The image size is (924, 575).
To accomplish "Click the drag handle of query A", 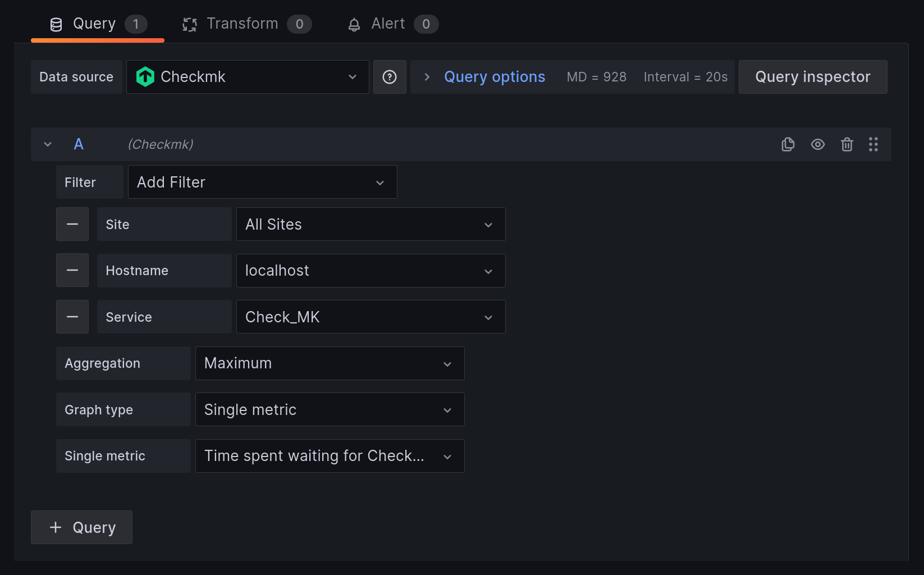I will pyautogui.click(x=873, y=144).
